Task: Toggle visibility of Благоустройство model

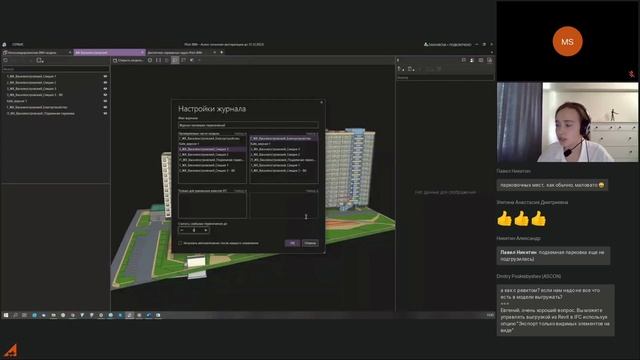Action: pyautogui.click(x=105, y=107)
